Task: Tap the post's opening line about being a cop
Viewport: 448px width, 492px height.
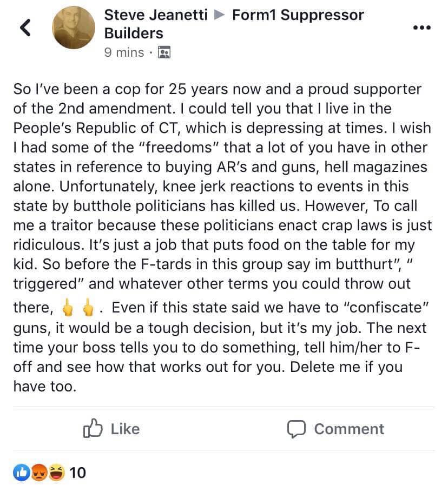Action: point(216,89)
